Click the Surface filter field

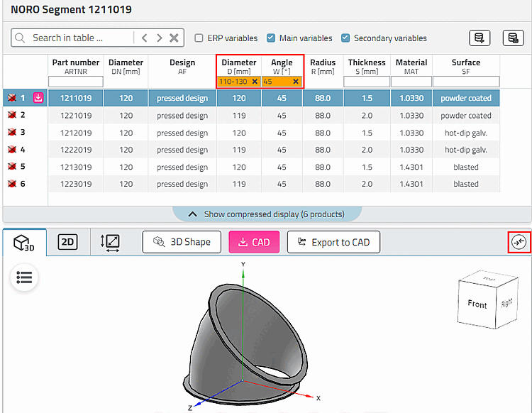click(x=466, y=82)
